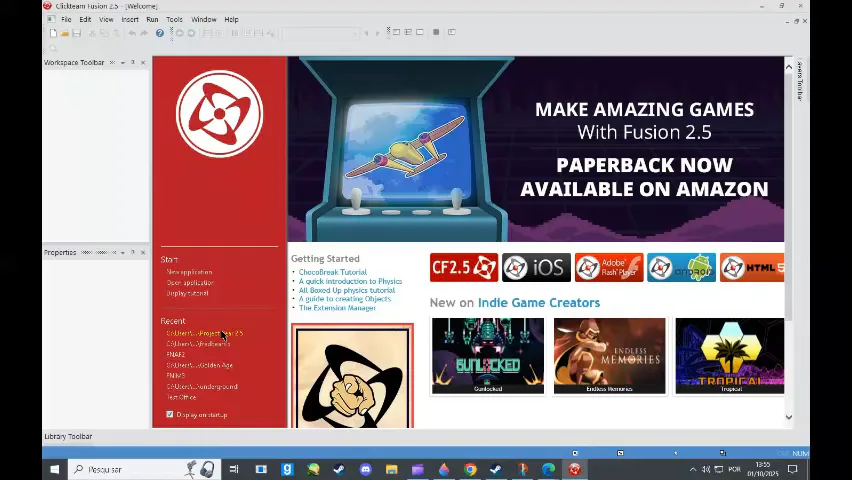Open Properties panel dropdown arrow
The height and width of the screenshot is (480, 852).
(x=123, y=253)
